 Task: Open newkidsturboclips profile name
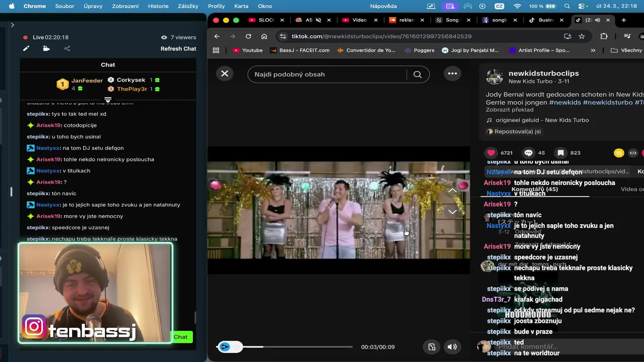[x=543, y=73]
